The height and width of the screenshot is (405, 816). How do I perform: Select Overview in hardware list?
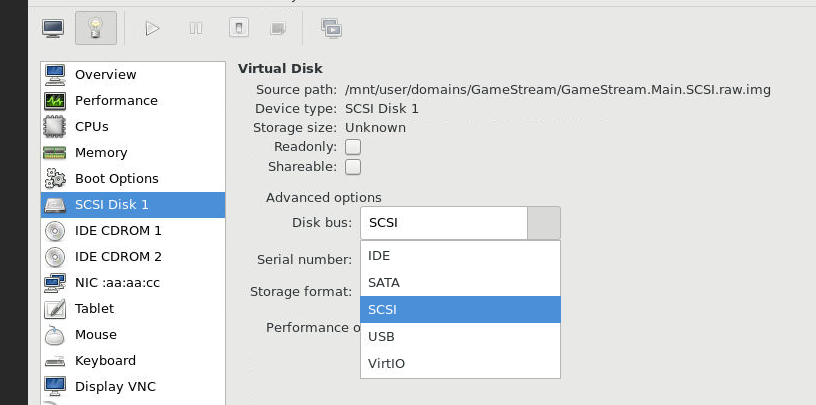(133, 74)
